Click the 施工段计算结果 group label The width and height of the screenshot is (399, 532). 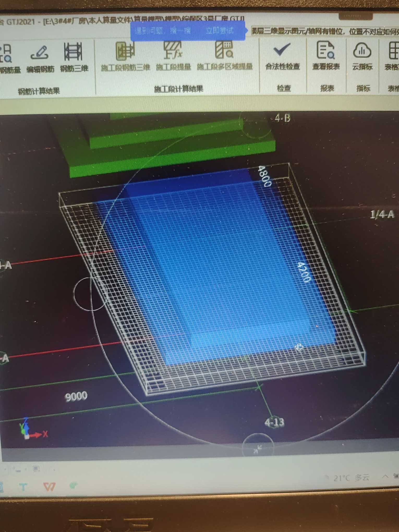click(x=179, y=89)
